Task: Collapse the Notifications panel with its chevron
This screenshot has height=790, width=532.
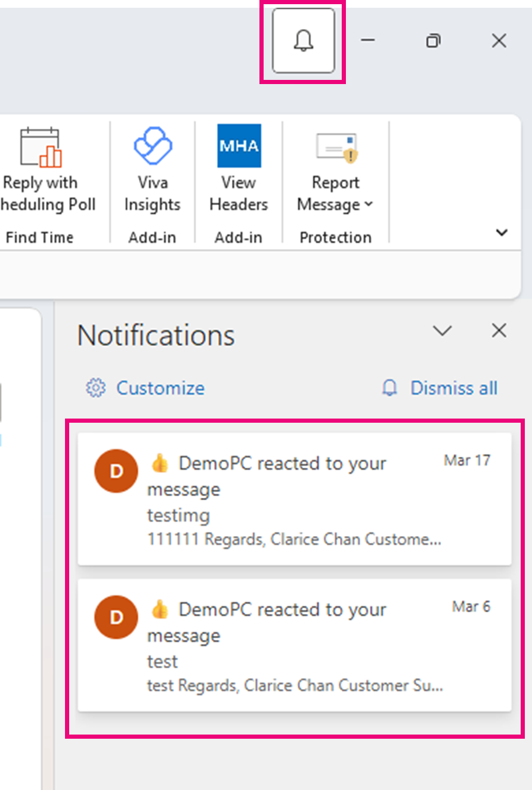Action: (x=442, y=330)
